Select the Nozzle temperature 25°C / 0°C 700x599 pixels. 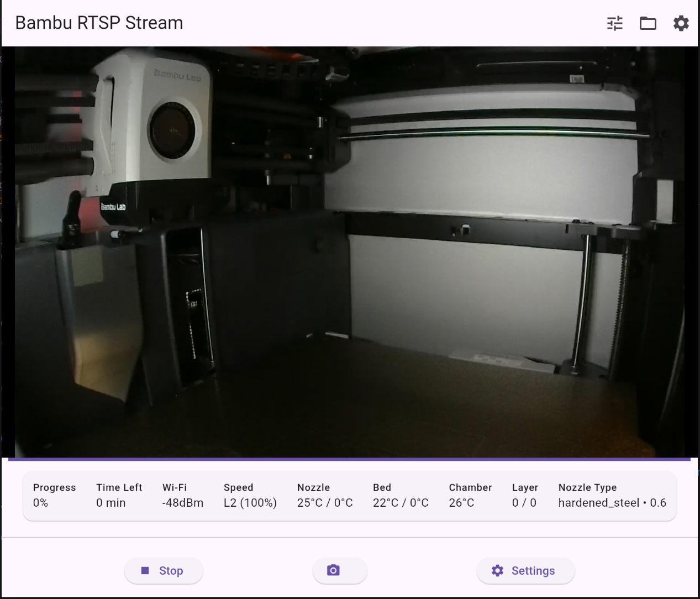tap(325, 503)
